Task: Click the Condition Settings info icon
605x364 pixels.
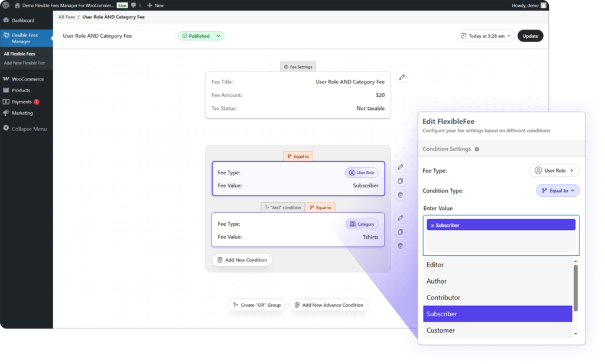Action: pos(477,149)
